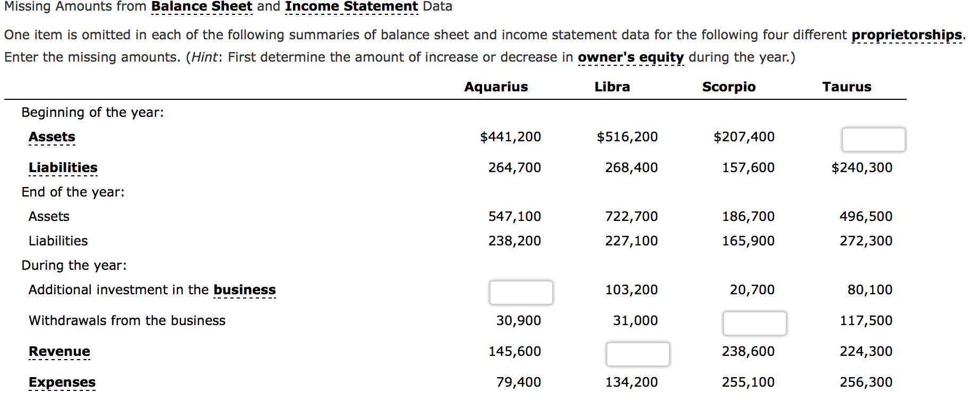Open the Balance Sheet definition link
Viewport: 980px width, 409px height.
pos(202,6)
